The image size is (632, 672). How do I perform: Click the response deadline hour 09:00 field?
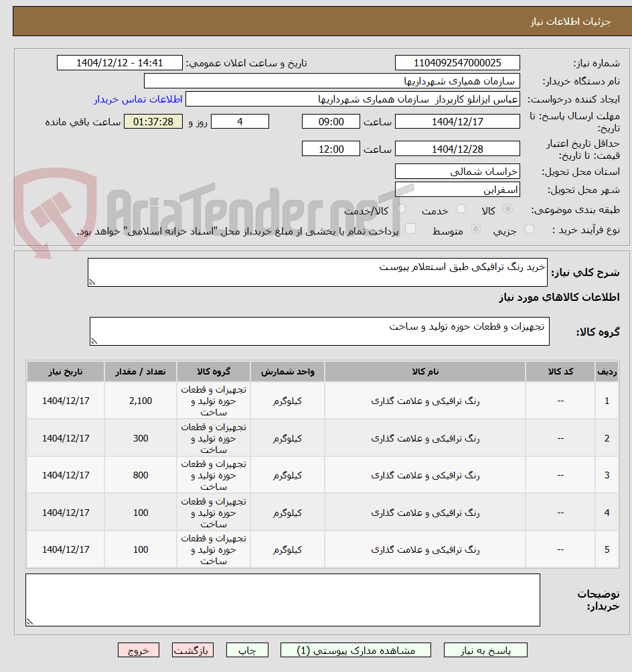pyautogui.click(x=331, y=122)
